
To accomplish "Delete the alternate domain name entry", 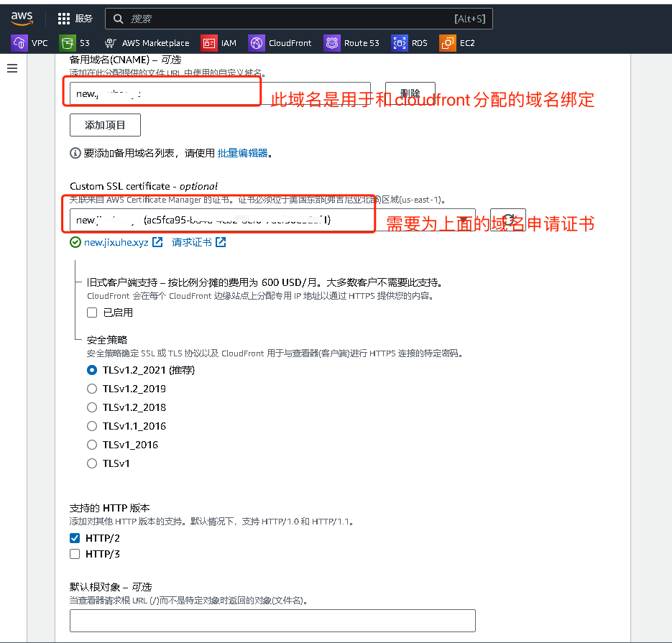I will [410, 93].
